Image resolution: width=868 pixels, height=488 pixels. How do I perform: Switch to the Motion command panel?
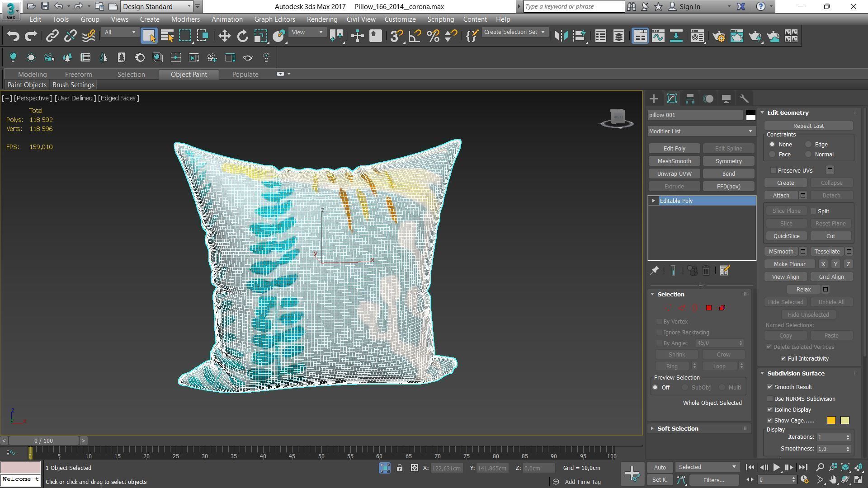point(708,99)
